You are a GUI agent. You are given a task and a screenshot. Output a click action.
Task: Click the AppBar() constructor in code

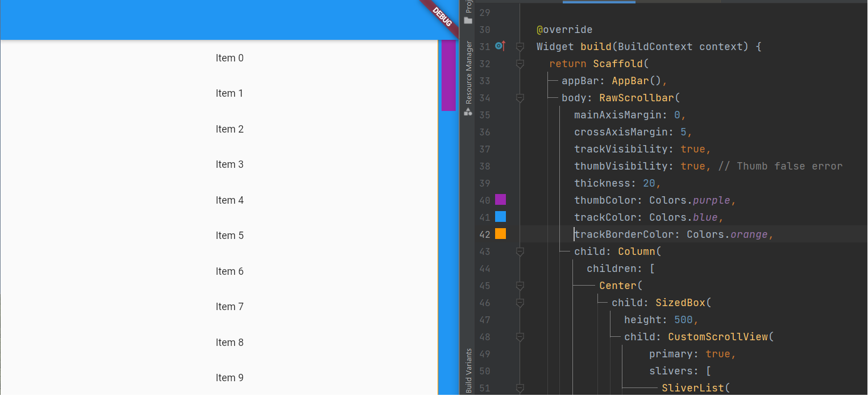pos(637,81)
